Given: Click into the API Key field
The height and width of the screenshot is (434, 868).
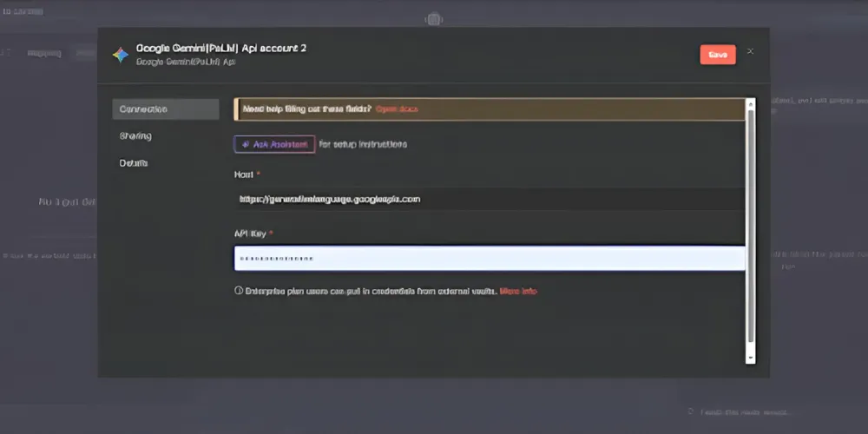Looking at the screenshot, I should (x=490, y=259).
